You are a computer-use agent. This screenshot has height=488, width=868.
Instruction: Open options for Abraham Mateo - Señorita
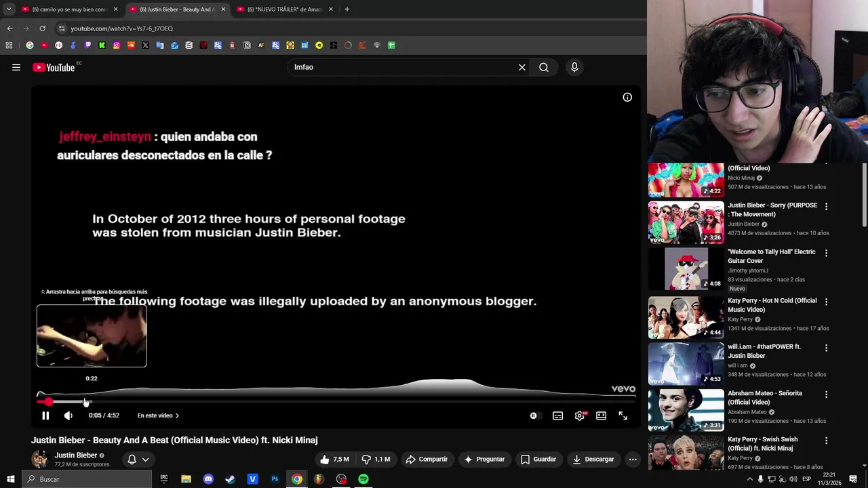[x=826, y=394]
